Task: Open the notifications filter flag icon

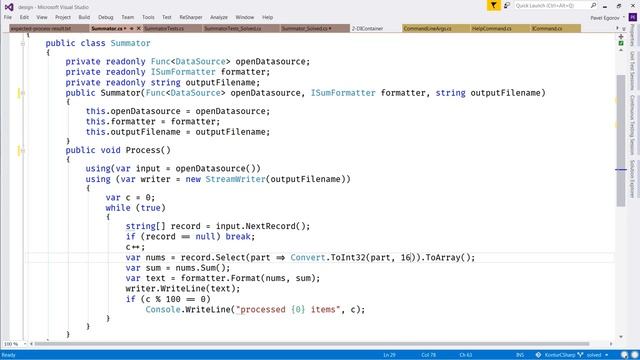Action: point(494,6)
